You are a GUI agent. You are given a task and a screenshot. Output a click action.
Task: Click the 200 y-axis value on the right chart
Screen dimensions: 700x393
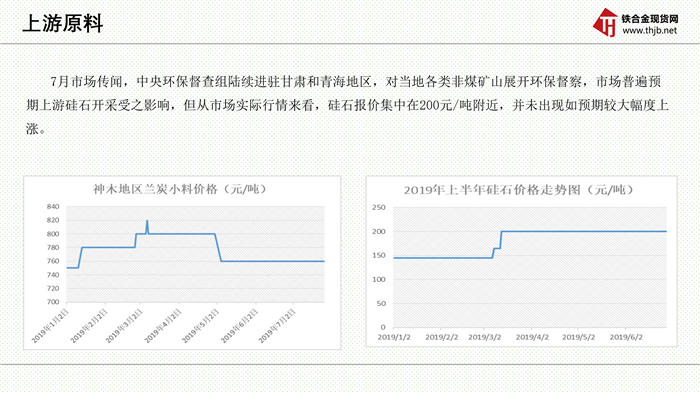[379, 231]
